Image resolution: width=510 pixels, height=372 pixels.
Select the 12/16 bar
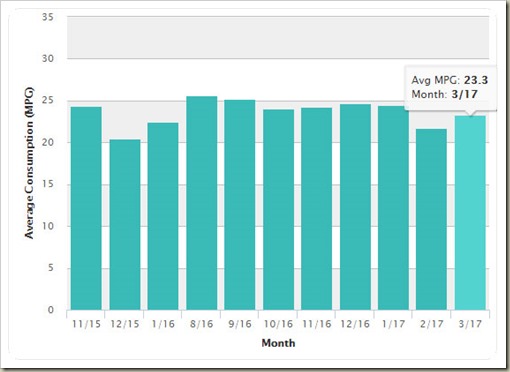coord(355,207)
